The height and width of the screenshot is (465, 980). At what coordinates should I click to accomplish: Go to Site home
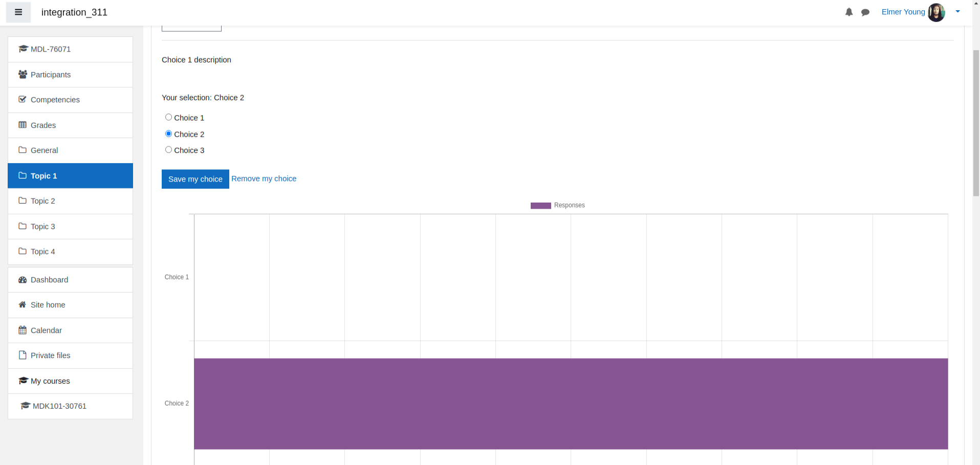pos(70,305)
